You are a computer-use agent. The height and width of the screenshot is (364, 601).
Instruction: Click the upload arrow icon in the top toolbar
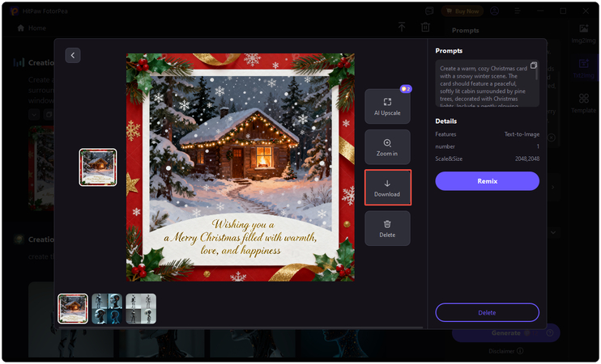coord(402,28)
